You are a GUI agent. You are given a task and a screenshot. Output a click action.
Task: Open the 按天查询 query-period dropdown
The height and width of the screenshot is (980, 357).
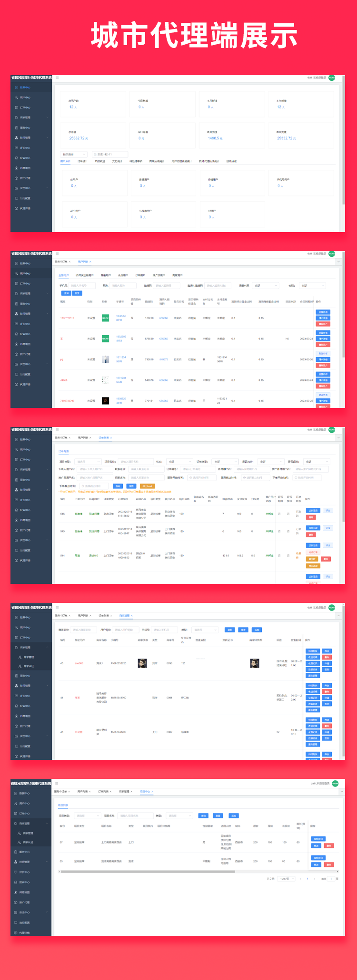point(74,155)
